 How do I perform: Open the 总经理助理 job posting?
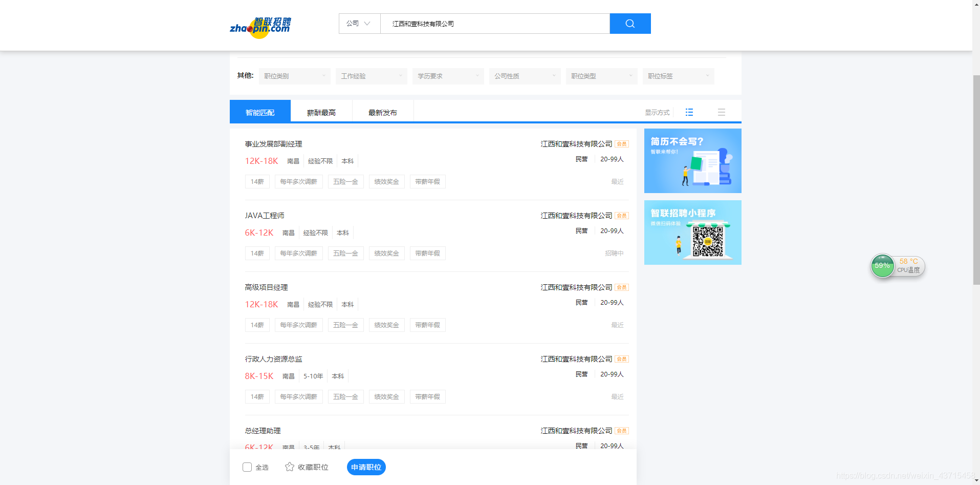coord(263,431)
